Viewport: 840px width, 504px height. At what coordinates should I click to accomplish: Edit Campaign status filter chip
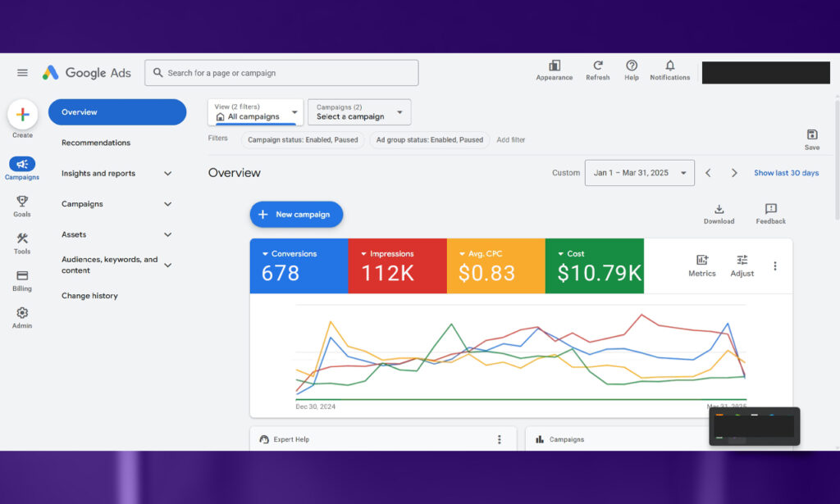point(303,139)
